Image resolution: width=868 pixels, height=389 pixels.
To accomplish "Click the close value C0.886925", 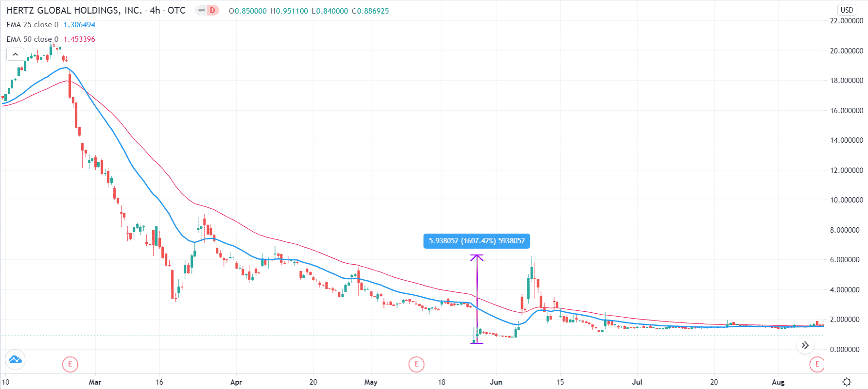I will (370, 11).
